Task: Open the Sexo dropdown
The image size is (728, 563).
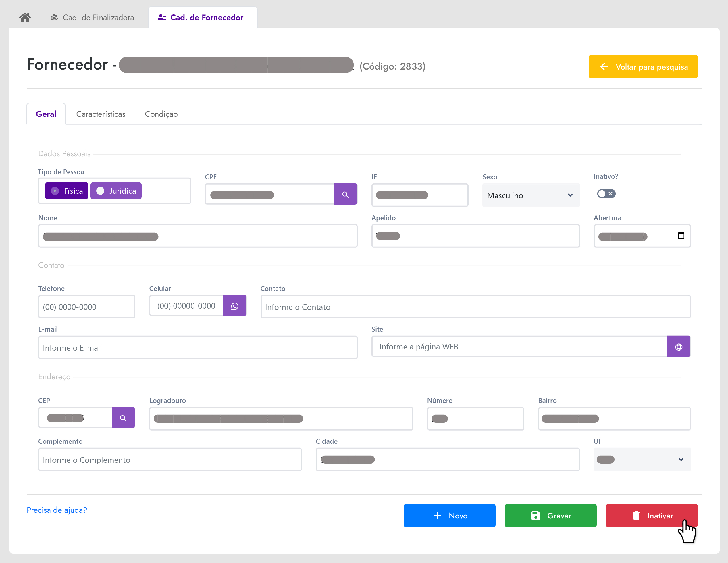Action: (531, 195)
